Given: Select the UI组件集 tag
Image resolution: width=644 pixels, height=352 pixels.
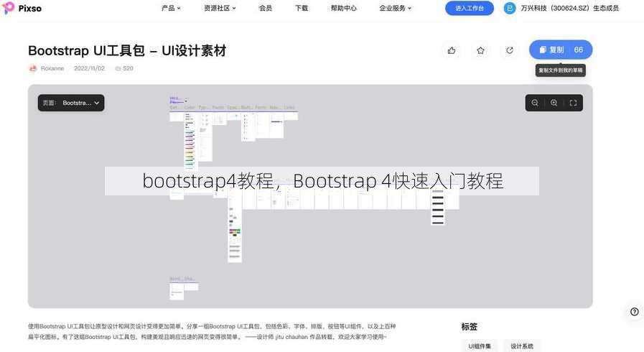Looking at the screenshot, I should point(480,346).
